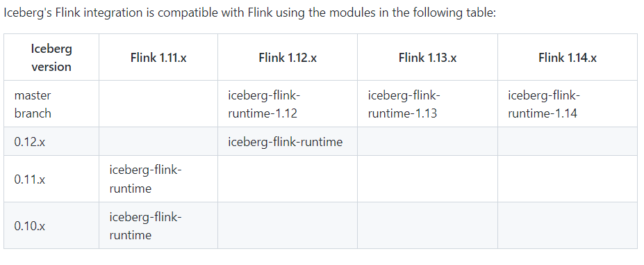
Task: Click the iceberg-flink-runtime-1.13 cell
Action: point(404,104)
